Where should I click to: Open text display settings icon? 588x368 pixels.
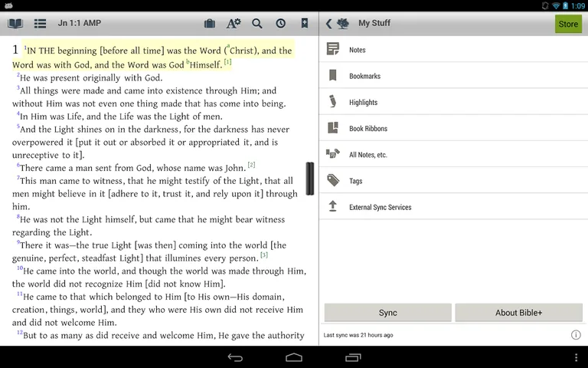pyautogui.click(x=234, y=24)
